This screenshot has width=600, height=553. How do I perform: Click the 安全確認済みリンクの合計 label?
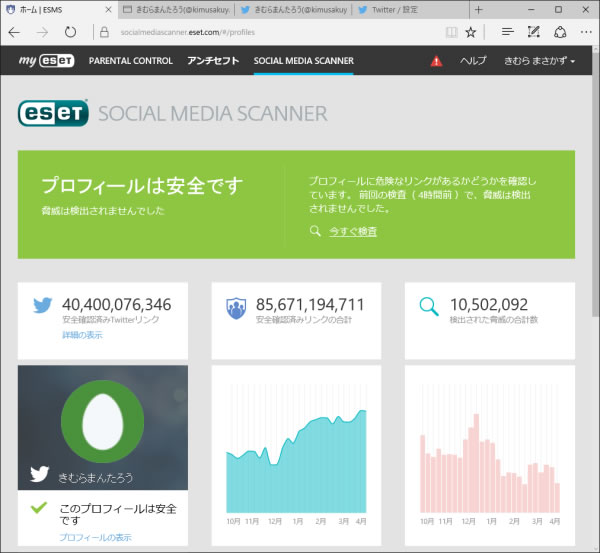[x=303, y=320]
